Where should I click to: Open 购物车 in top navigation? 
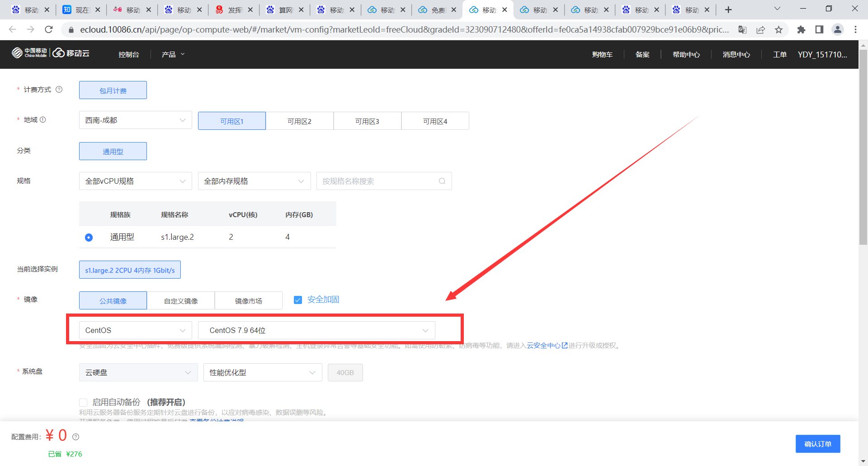point(602,54)
